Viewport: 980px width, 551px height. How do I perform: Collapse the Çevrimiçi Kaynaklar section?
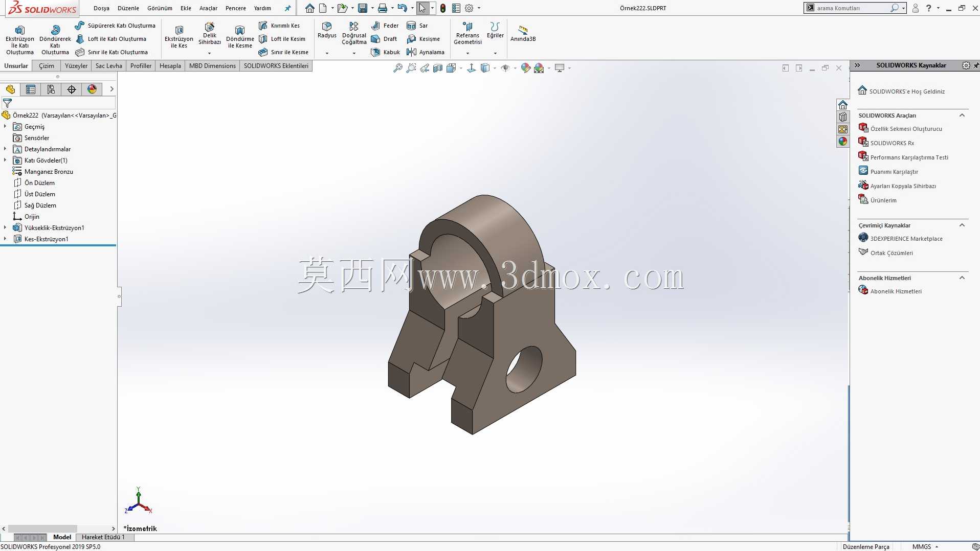962,225
